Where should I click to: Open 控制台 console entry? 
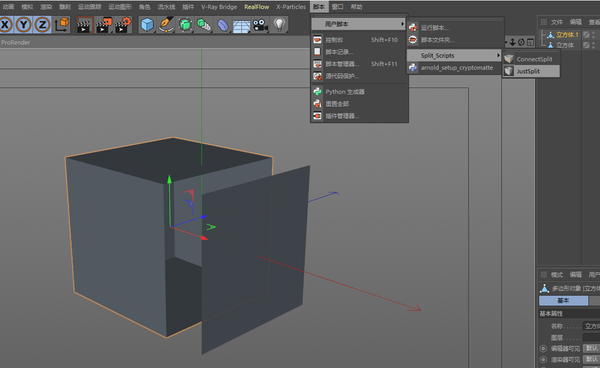359,40
